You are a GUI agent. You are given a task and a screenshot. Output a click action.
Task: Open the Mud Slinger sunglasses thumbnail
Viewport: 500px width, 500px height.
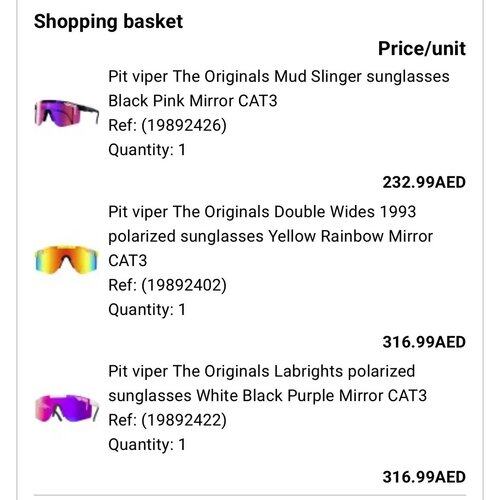click(x=67, y=113)
